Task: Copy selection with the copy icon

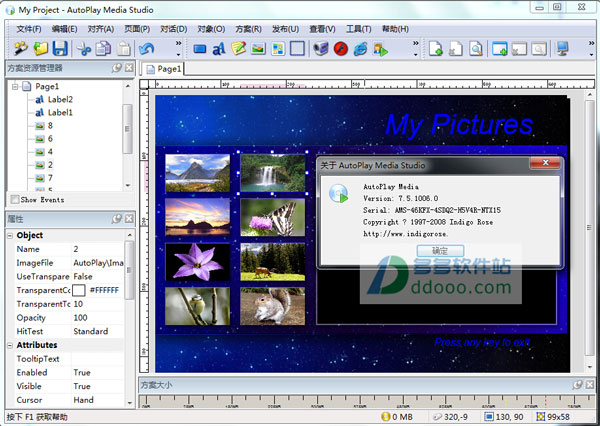Action: click(x=103, y=49)
